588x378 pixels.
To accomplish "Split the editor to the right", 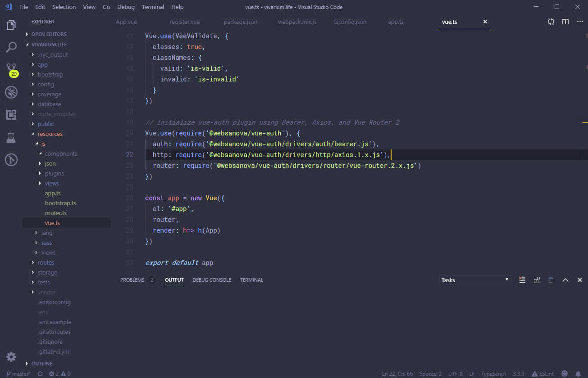I will (565, 22).
